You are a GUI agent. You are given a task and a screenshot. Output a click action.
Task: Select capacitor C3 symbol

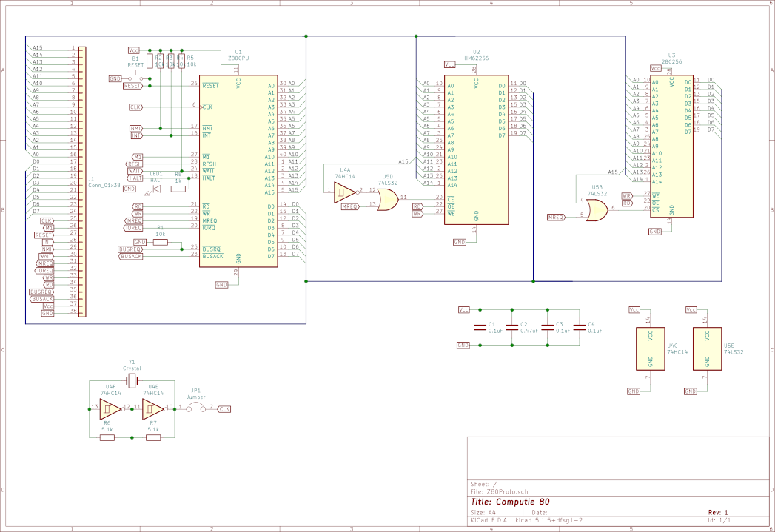pyautogui.click(x=547, y=327)
